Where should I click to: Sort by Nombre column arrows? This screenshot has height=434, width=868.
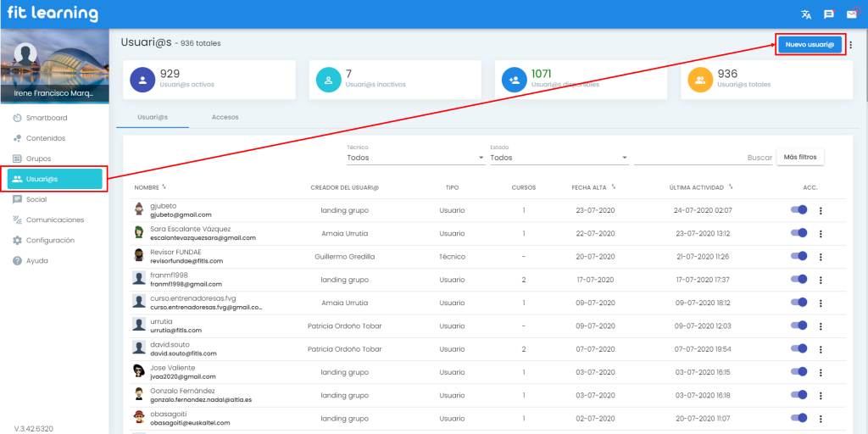pos(164,187)
